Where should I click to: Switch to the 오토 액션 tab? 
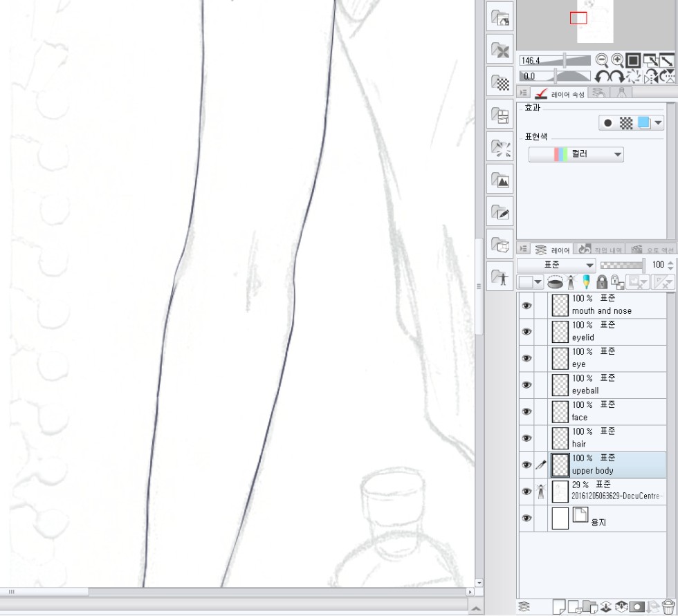click(651, 250)
